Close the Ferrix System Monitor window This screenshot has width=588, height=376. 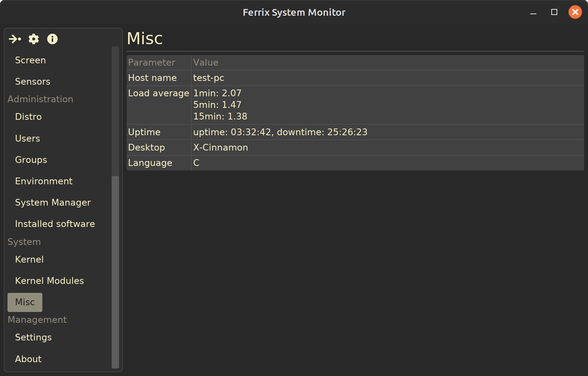pyautogui.click(x=575, y=12)
